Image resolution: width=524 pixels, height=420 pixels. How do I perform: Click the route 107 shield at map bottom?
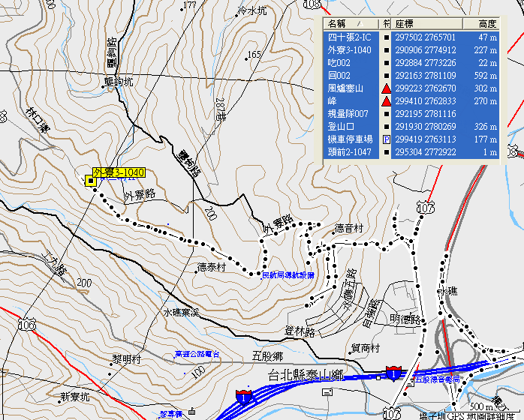point(391,414)
